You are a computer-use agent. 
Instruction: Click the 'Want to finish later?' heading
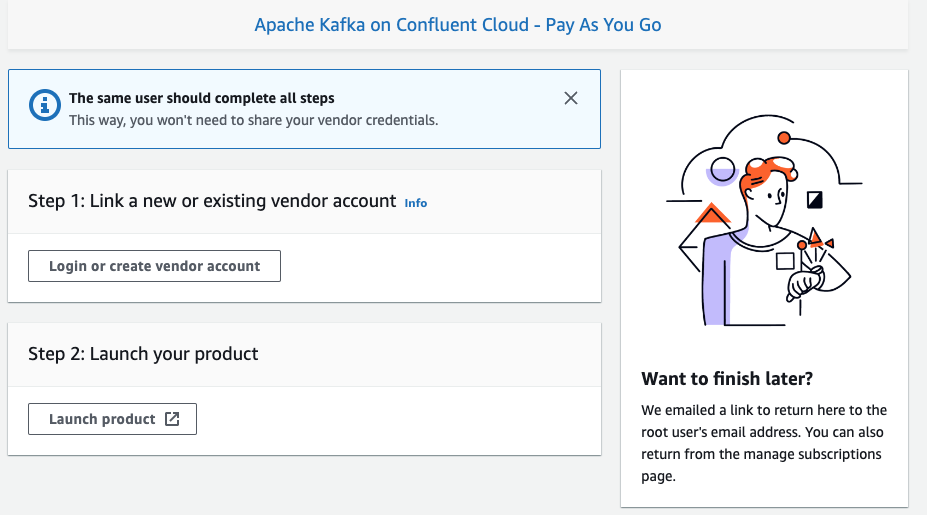tap(727, 378)
